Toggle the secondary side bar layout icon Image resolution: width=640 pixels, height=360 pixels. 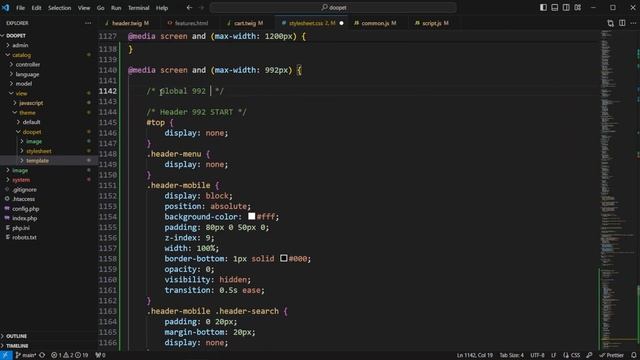pyautogui.click(x=566, y=7)
